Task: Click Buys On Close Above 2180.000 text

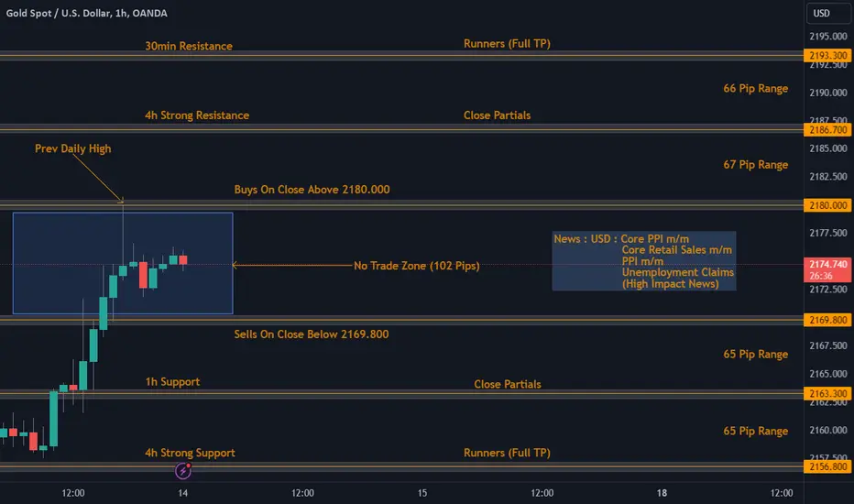Action: click(x=312, y=189)
